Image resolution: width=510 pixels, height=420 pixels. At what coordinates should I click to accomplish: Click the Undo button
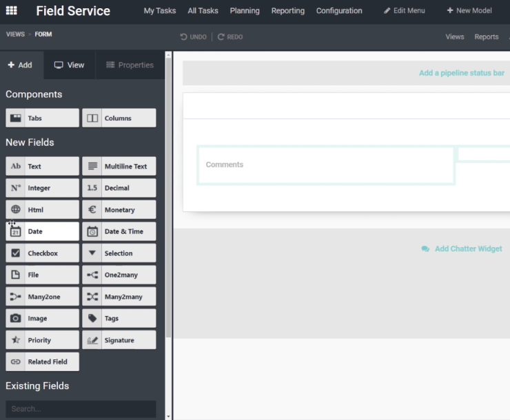tap(194, 36)
